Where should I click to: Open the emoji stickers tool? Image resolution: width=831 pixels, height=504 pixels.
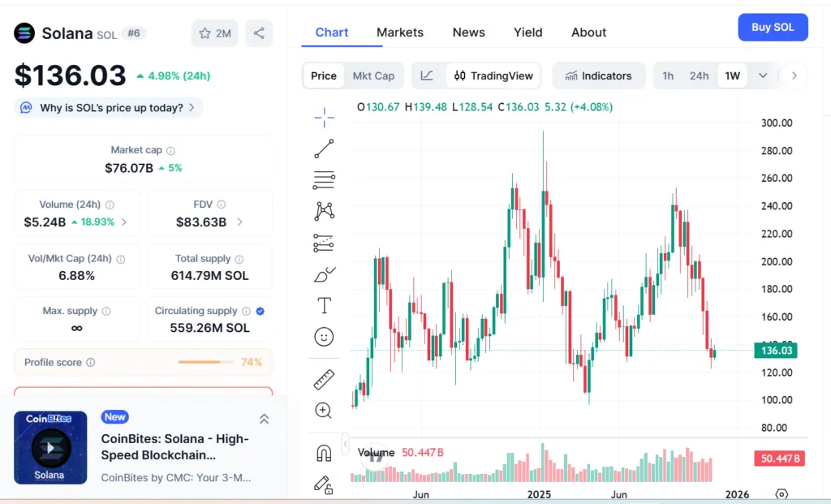[324, 336]
